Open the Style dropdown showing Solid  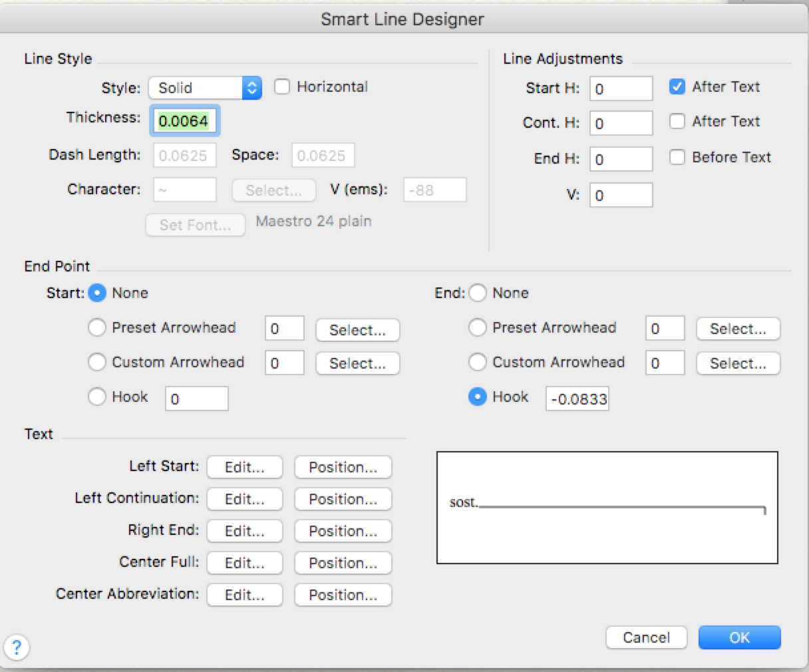click(x=205, y=88)
